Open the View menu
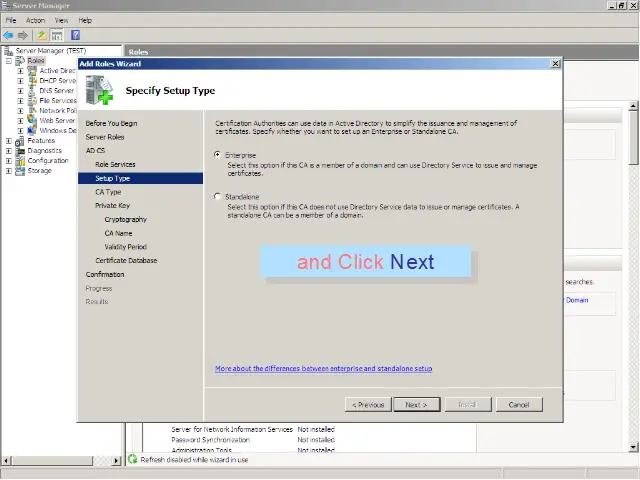This screenshot has width=640, height=480. [x=61, y=20]
